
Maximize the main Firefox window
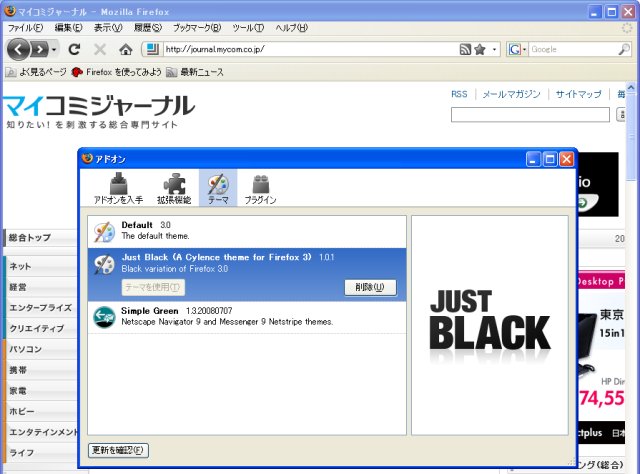point(612,12)
